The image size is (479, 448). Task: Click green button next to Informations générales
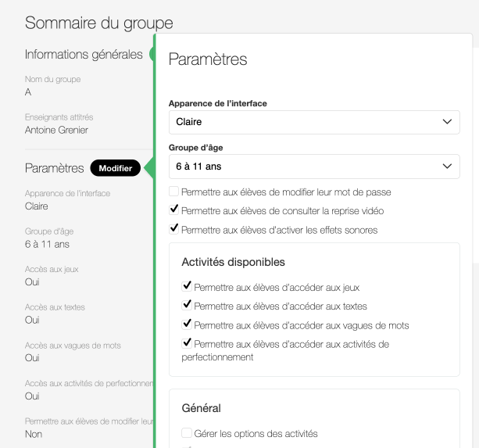(151, 54)
